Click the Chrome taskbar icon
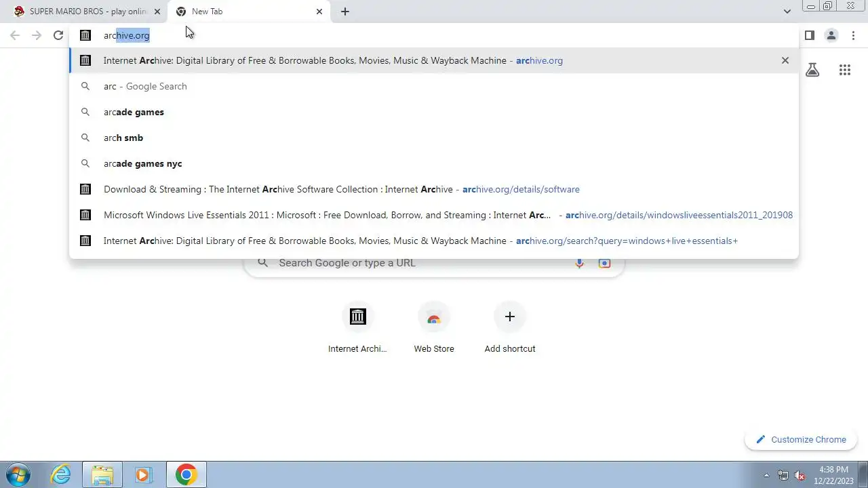Viewport: 868px width, 488px height. coord(186,474)
